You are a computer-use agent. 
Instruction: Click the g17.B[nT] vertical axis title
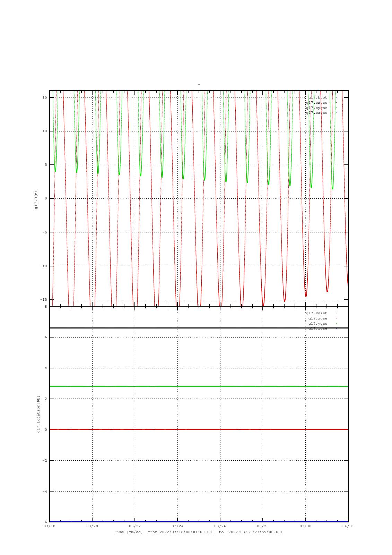pyautogui.click(x=36, y=198)
